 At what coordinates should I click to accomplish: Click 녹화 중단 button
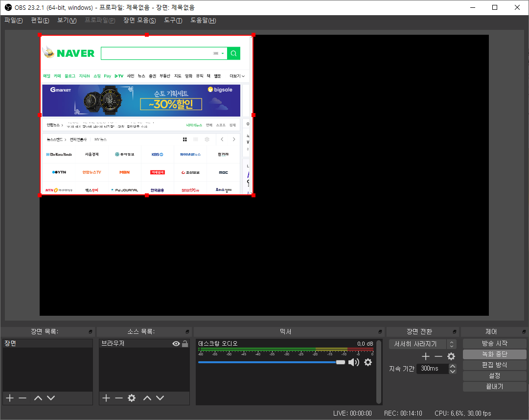click(x=494, y=354)
